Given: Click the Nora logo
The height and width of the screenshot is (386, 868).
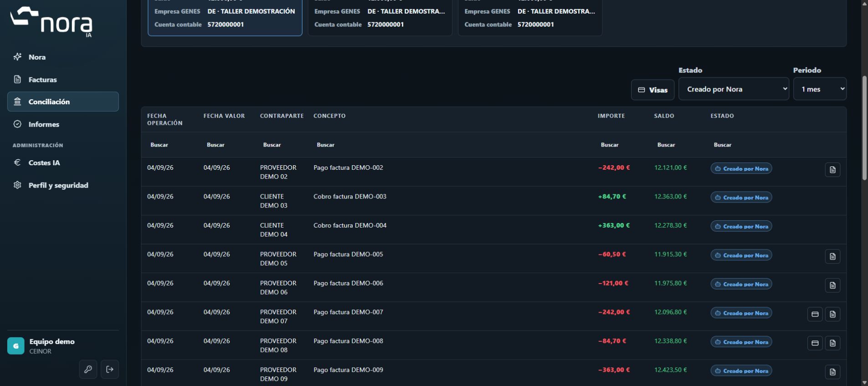Looking at the screenshot, I should pos(51,21).
